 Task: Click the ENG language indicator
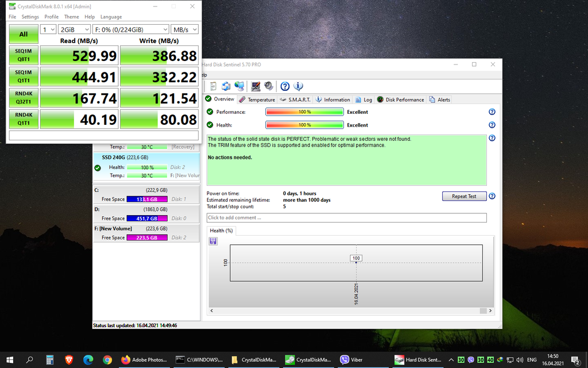point(532,360)
